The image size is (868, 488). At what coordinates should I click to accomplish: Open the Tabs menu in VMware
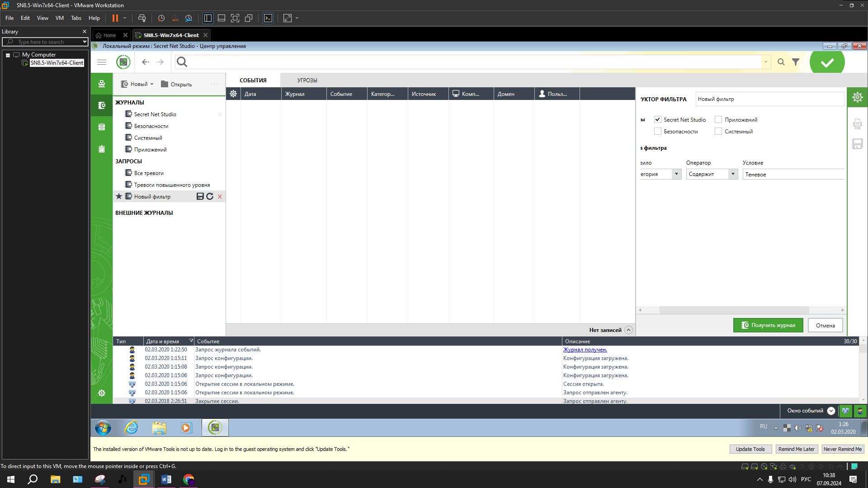[x=76, y=18]
